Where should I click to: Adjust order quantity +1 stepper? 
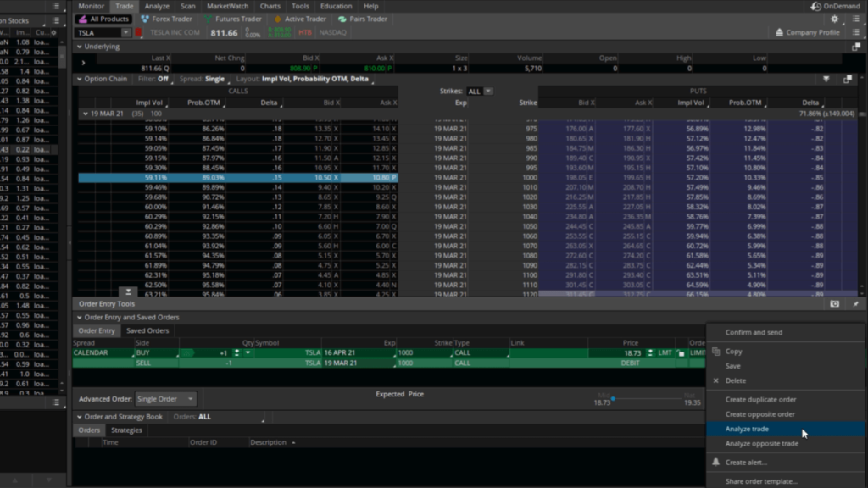point(236,353)
